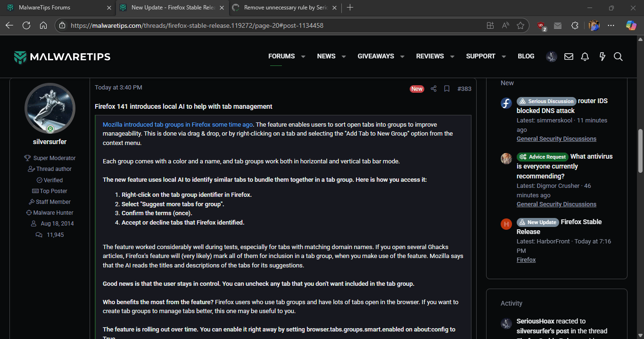
Task: Open the router IDS blocked DNS attack thread
Action: pyautogui.click(x=563, y=106)
